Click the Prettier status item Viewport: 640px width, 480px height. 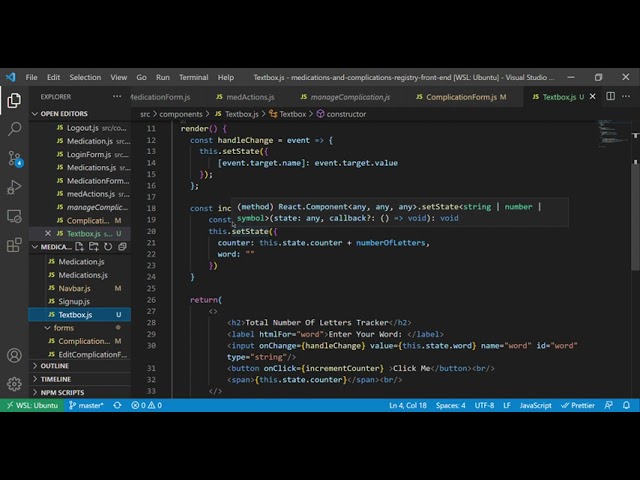pos(578,405)
